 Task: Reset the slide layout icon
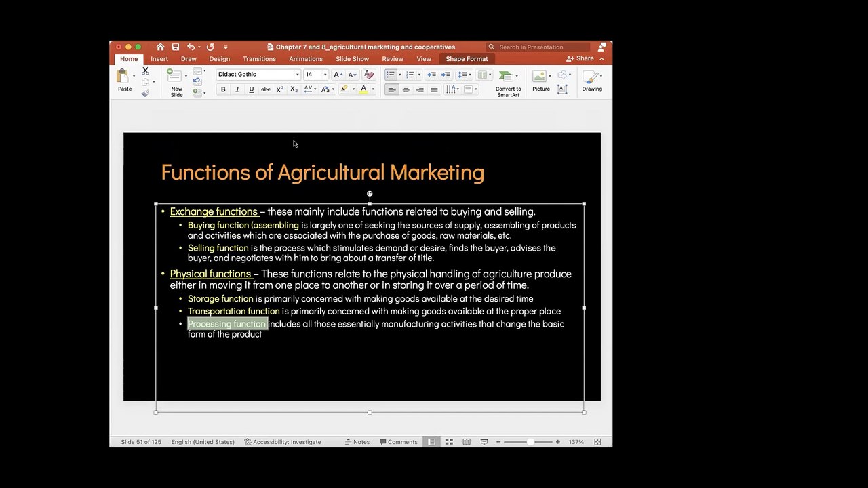[x=197, y=81]
